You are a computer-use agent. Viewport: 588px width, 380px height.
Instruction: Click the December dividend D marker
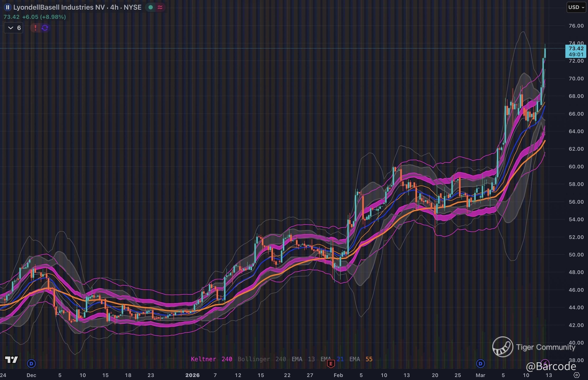point(31,364)
